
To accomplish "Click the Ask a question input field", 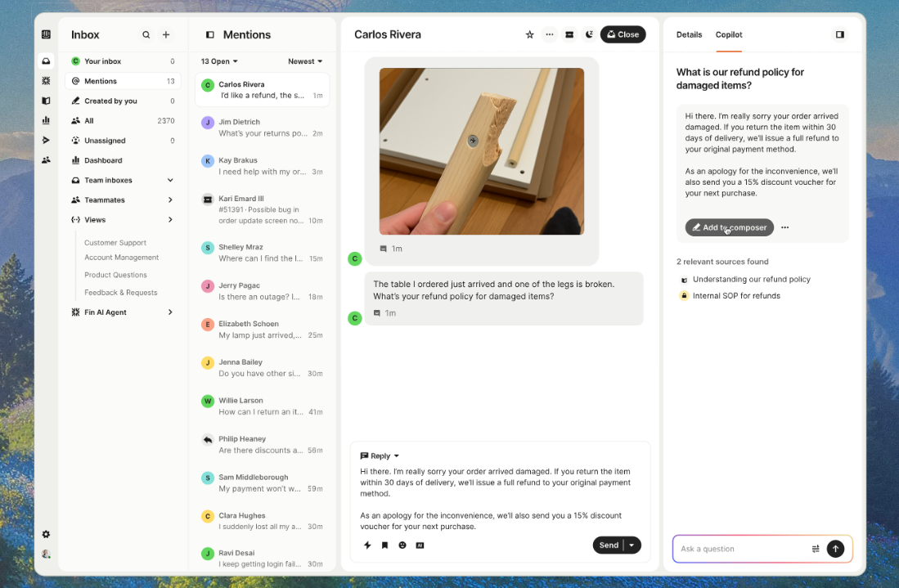I will point(740,549).
